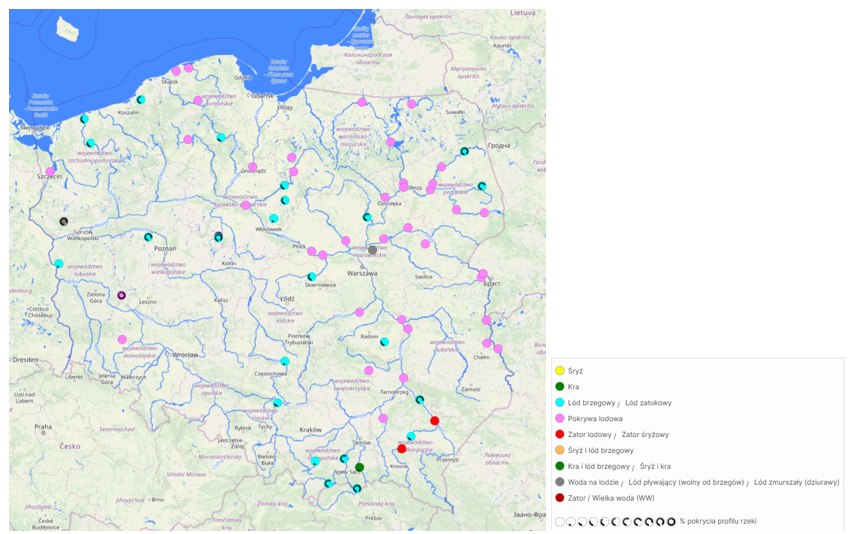Select the cyan marker near Koszalin
Viewport: 850px width, 534px height.
[x=141, y=100]
